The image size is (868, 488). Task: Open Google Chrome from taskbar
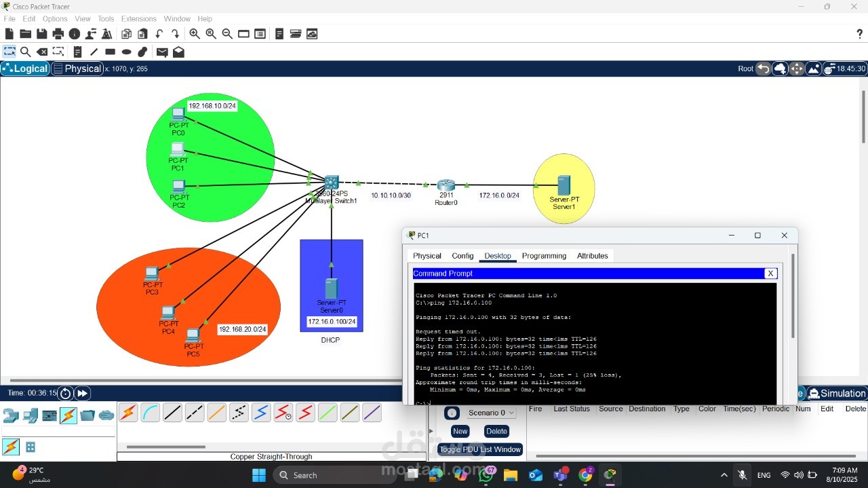point(586,475)
